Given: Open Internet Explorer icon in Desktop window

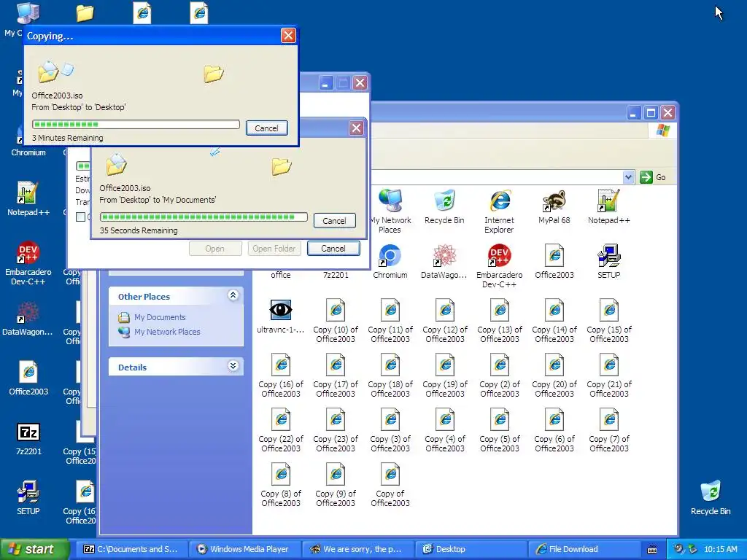Looking at the screenshot, I should point(499,209).
